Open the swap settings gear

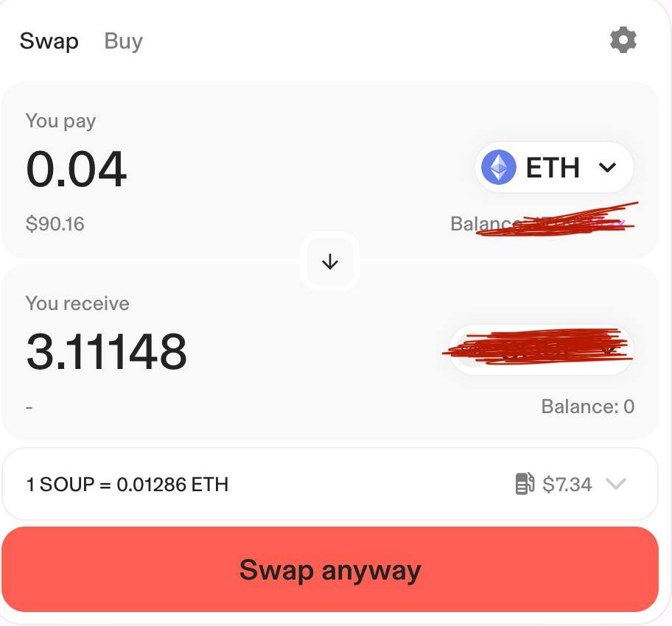623,40
